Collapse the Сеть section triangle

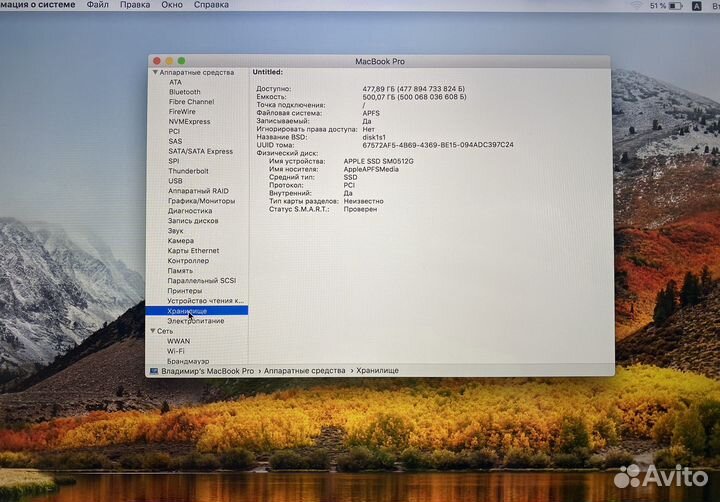click(153, 331)
